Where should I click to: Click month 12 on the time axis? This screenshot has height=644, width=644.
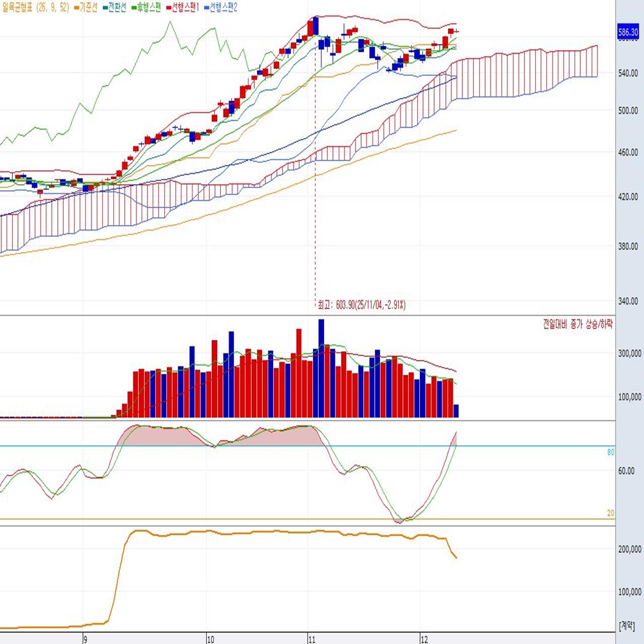click(x=424, y=639)
